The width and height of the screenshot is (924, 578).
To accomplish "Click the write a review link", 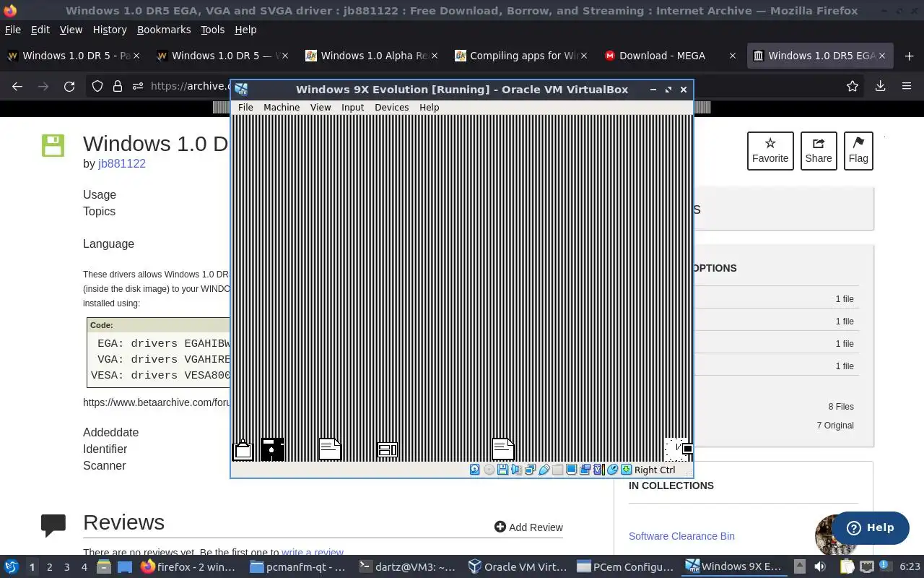I will tap(313, 553).
